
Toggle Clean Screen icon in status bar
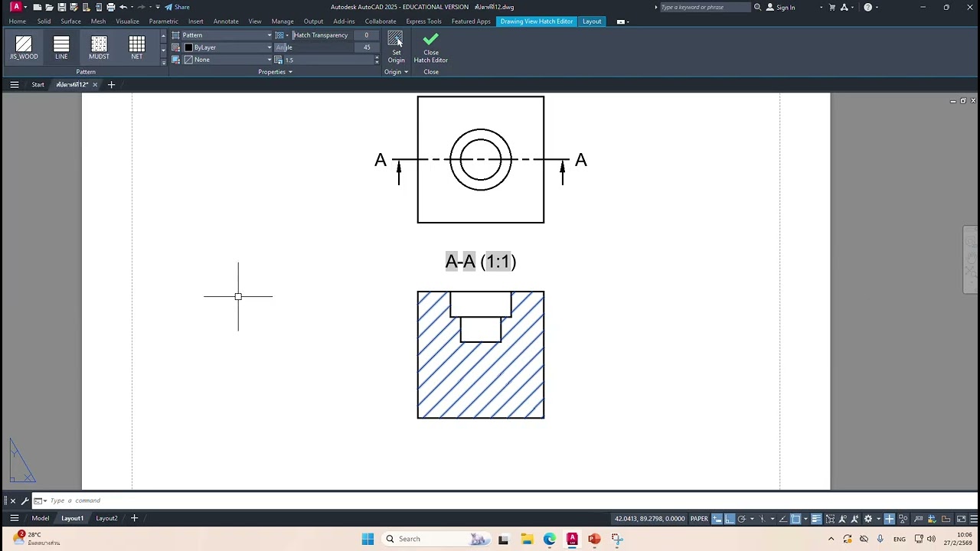(x=961, y=519)
